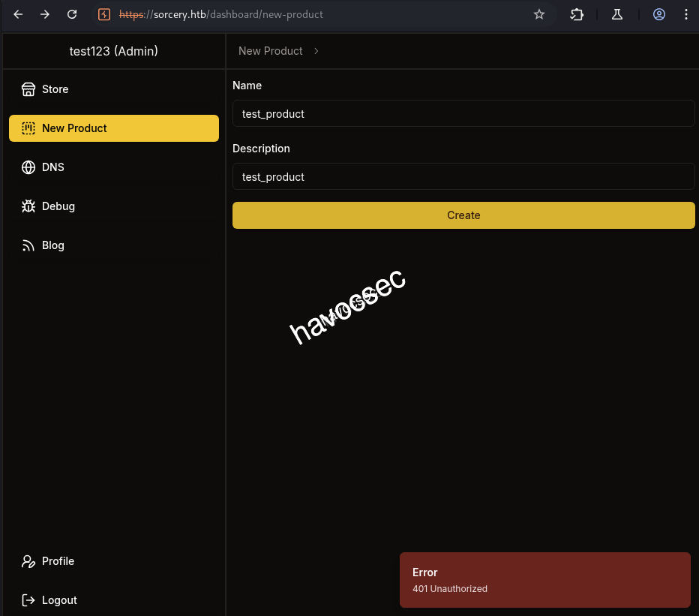Go back to the previous page

click(19, 14)
